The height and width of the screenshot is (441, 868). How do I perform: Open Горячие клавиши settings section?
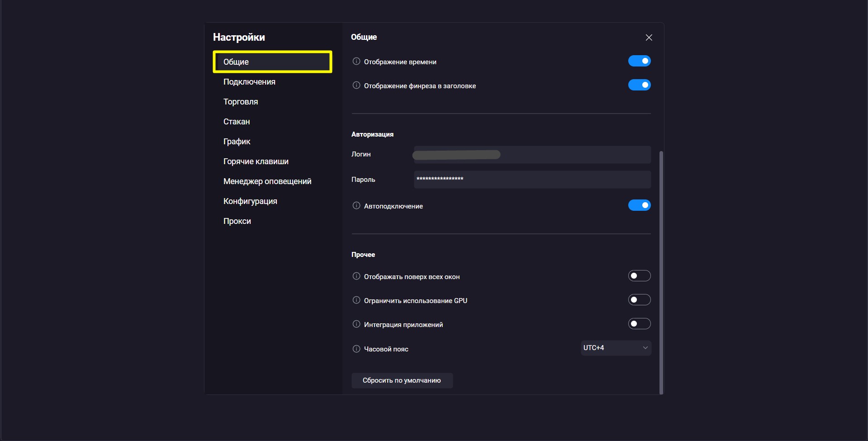(x=256, y=161)
